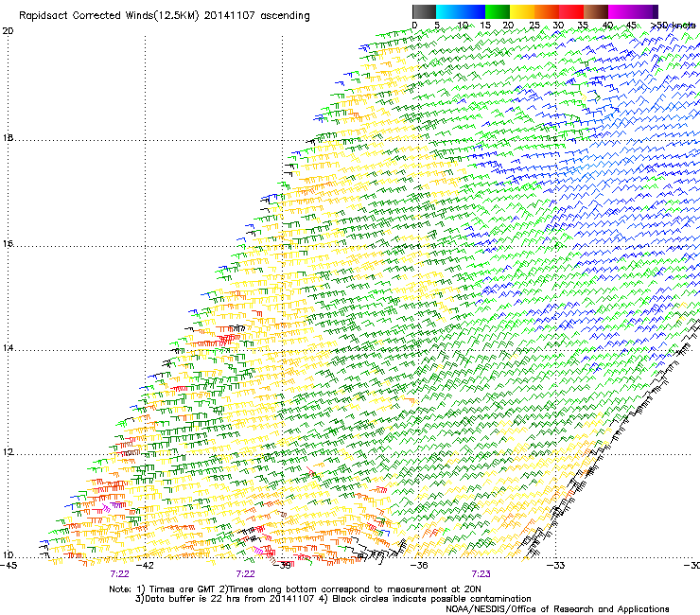Choose the orange 25-30 knots legend swatch

547,11
